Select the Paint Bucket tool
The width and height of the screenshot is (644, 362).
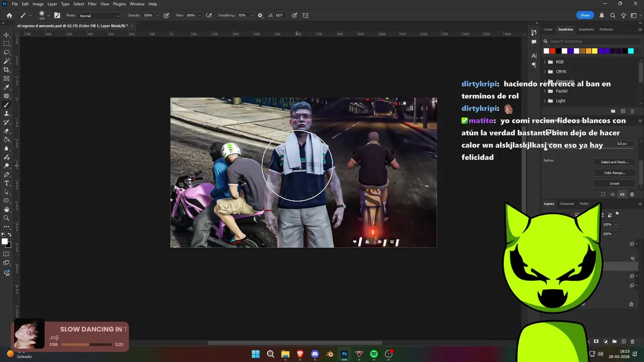[7, 140]
